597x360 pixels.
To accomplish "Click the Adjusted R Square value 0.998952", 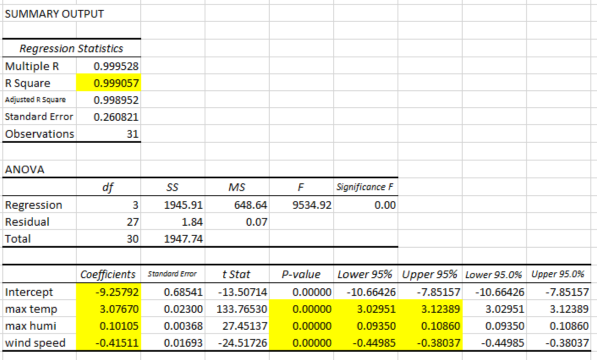I will point(116,100).
